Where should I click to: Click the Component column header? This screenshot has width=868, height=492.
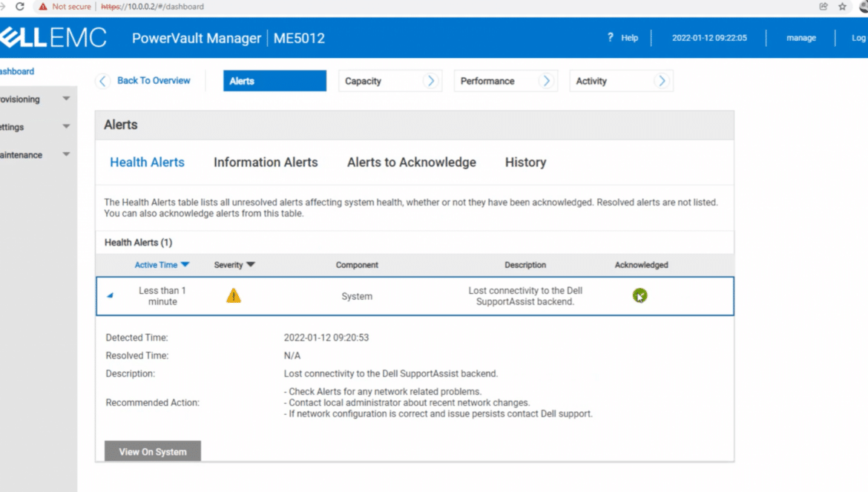(357, 265)
